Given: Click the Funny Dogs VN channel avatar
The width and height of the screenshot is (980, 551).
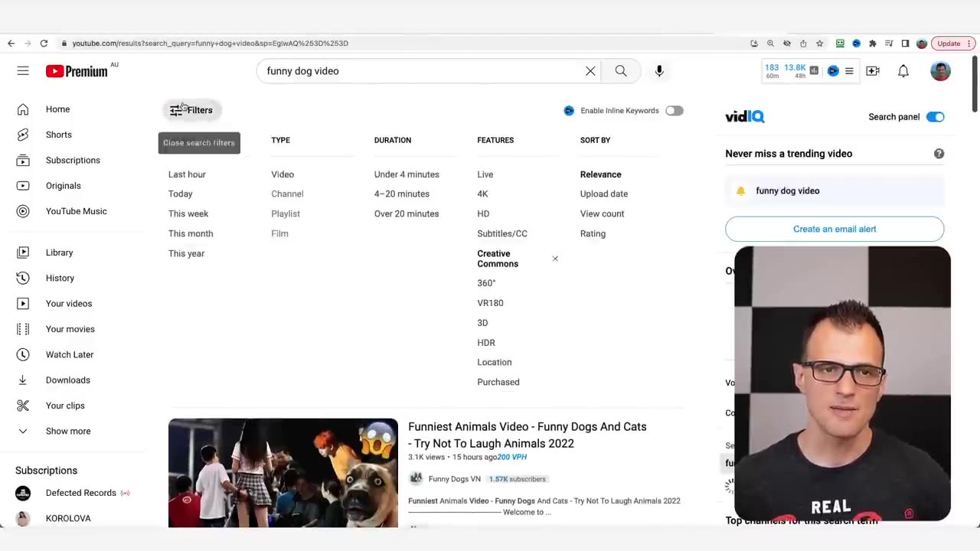Looking at the screenshot, I should pos(416,478).
